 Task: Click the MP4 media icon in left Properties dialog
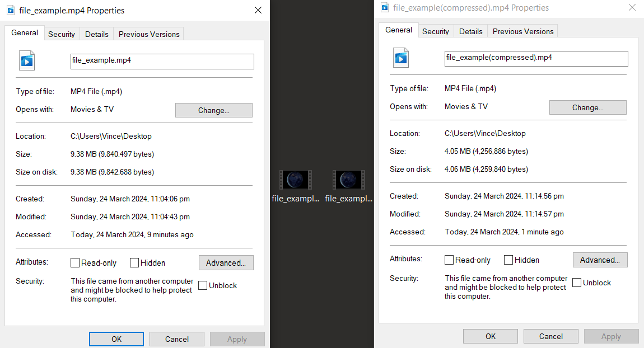click(26, 60)
